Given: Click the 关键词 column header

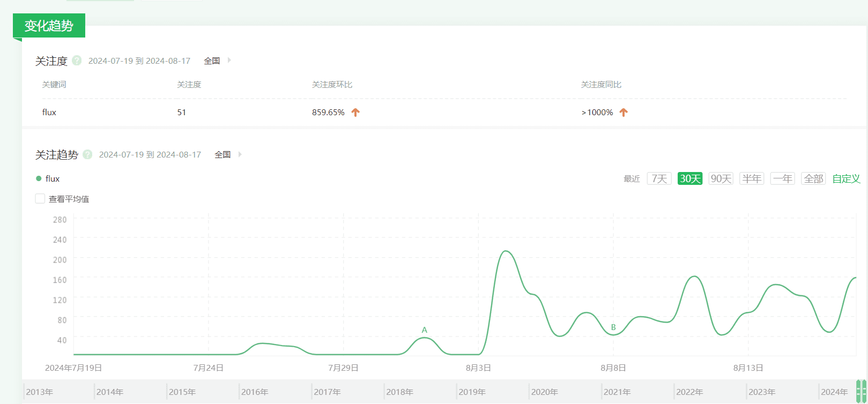Looking at the screenshot, I should pos(54,85).
